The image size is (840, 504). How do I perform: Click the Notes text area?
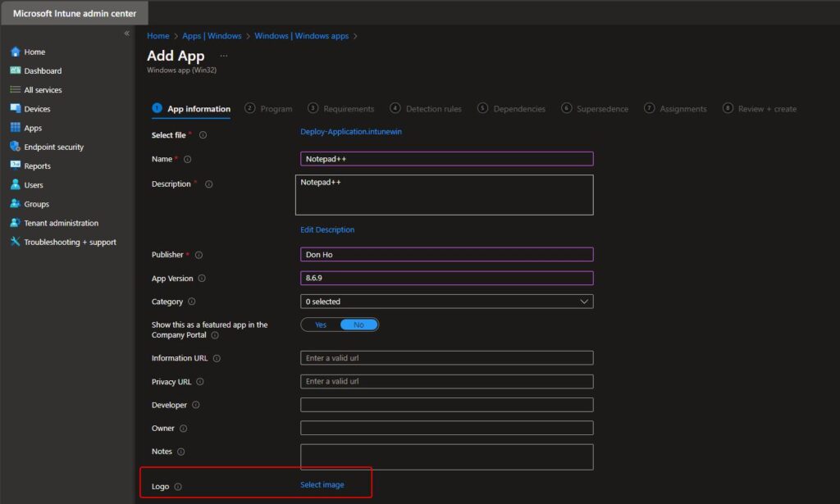click(447, 457)
